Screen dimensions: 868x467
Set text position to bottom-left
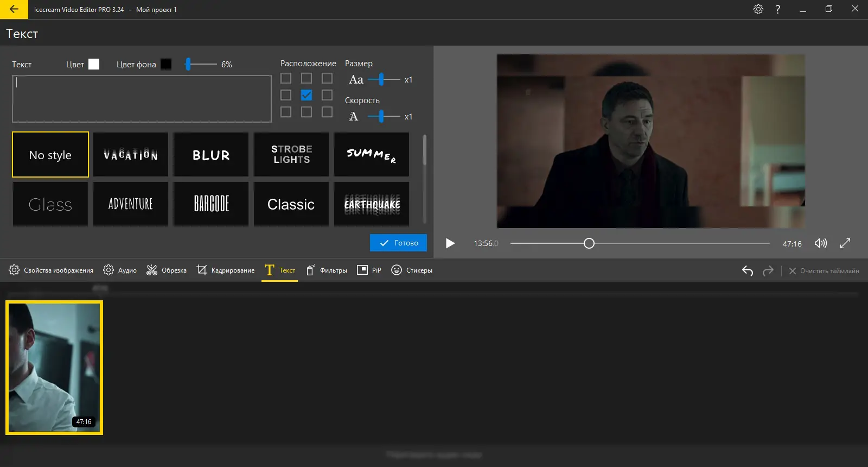[286, 112]
